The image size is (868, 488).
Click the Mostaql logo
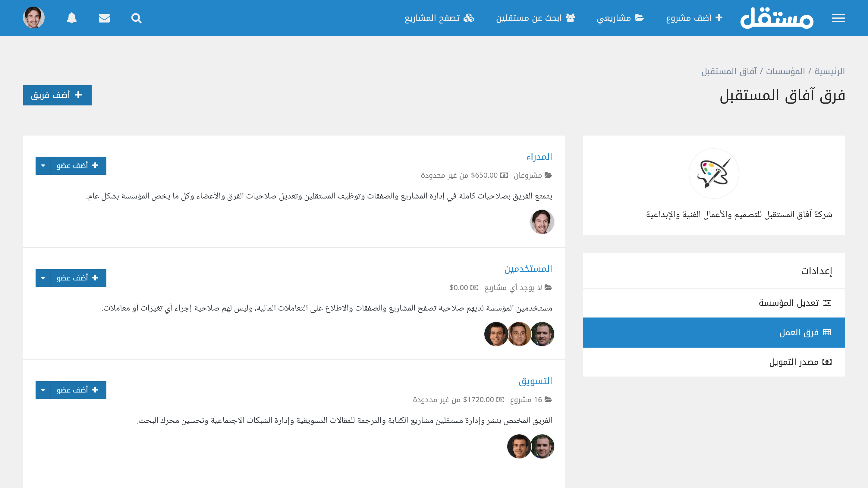click(777, 18)
